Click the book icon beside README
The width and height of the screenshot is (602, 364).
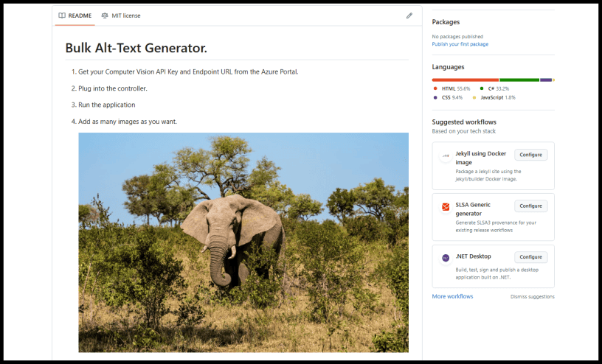pyautogui.click(x=62, y=15)
